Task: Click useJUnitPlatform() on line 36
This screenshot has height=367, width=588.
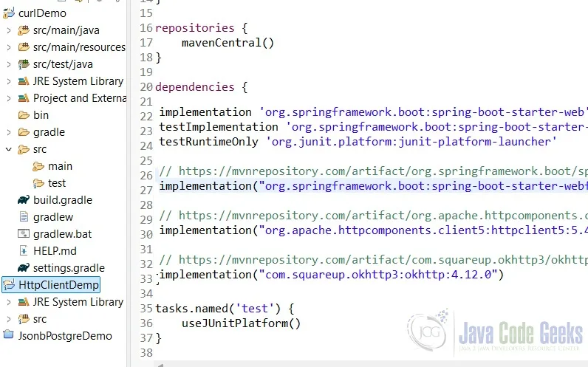Action: (x=241, y=323)
